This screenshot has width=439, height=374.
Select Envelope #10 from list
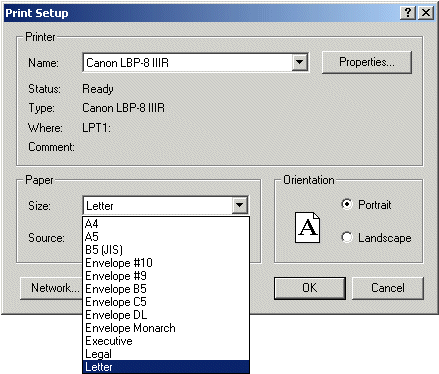[166, 263]
